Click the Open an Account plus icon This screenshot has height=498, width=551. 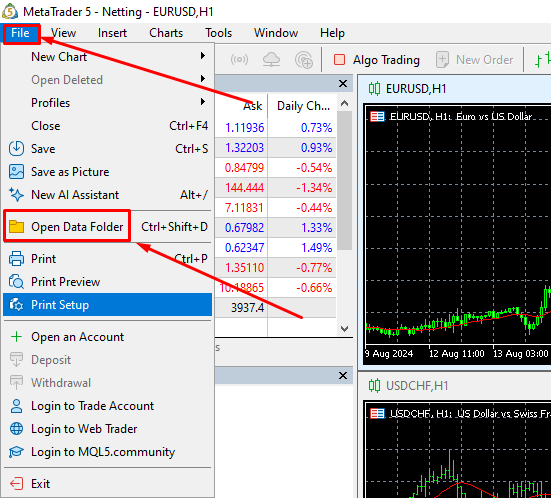click(x=16, y=337)
